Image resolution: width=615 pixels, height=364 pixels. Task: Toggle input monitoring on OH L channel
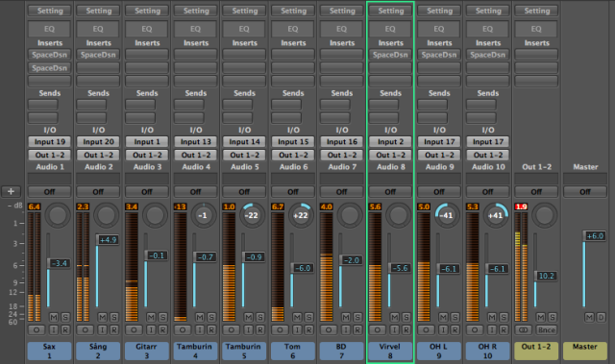(443, 330)
